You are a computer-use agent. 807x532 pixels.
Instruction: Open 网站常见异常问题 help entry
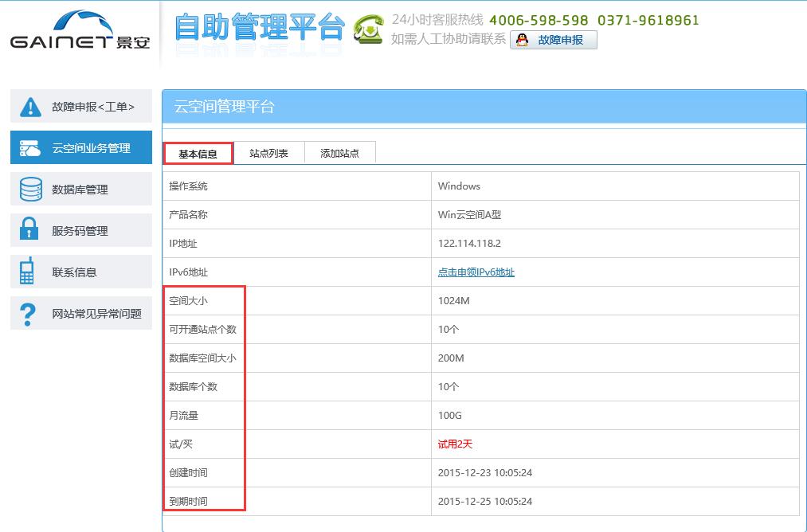click(x=96, y=314)
